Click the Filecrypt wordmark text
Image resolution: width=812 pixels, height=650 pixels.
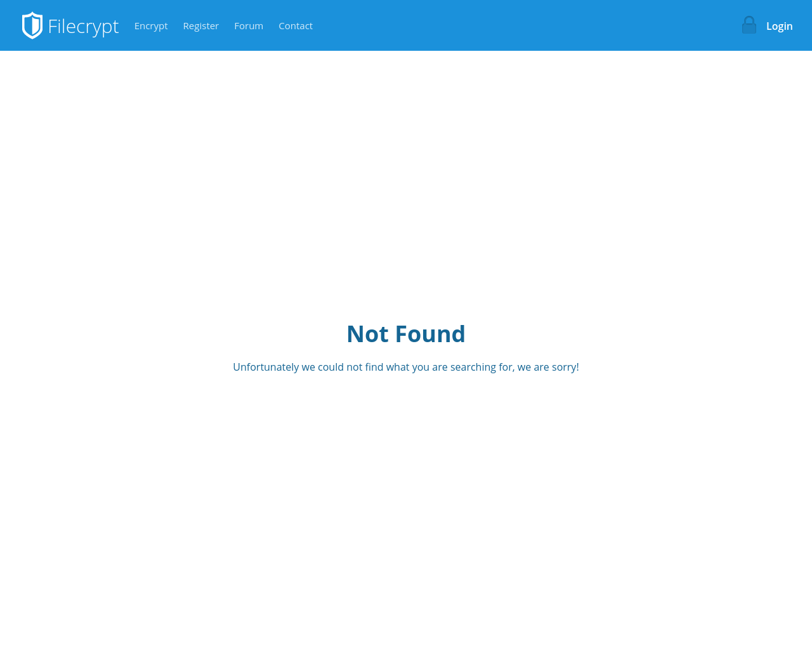click(x=83, y=27)
